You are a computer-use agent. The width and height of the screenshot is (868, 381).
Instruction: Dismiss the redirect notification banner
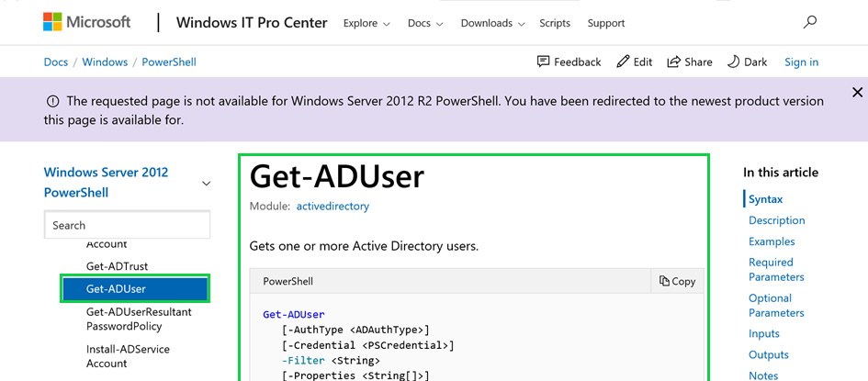[x=857, y=92]
